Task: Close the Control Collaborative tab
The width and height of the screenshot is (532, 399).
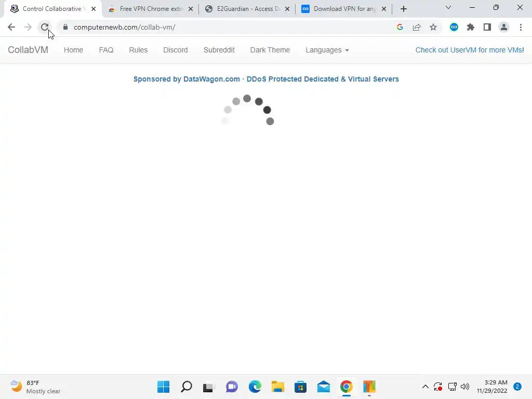Action: coord(94,9)
